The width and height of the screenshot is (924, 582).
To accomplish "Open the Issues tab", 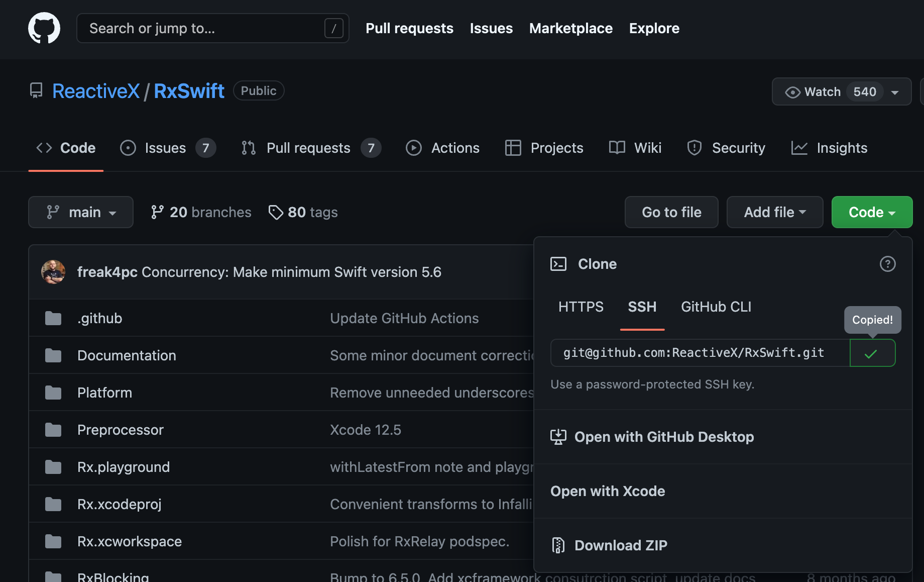I will [x=168, y=148].
